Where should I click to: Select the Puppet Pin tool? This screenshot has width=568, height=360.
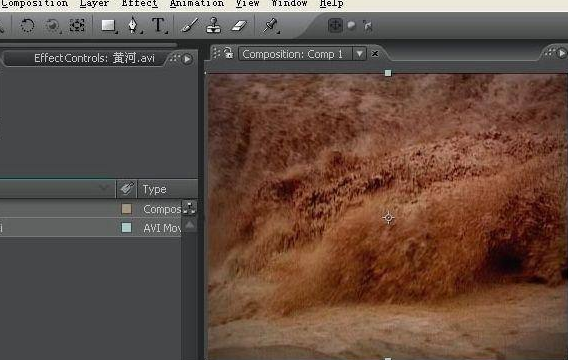pos(270,25)
